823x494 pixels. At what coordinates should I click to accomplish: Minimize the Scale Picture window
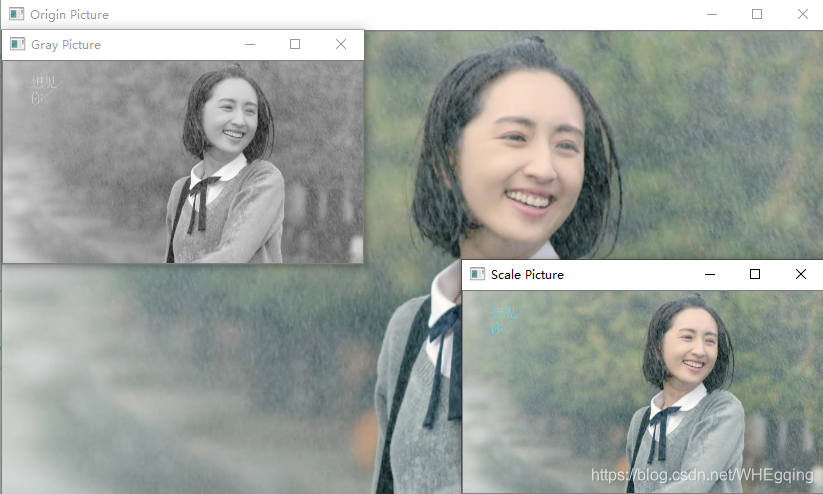coord(710,274)
